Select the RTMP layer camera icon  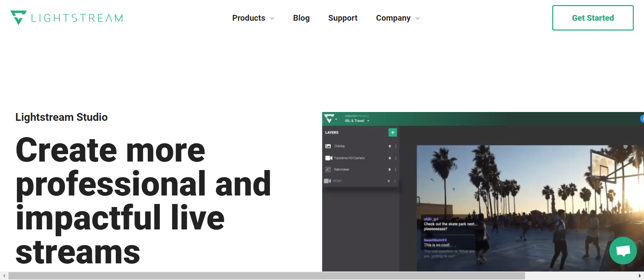click(327, 181)
